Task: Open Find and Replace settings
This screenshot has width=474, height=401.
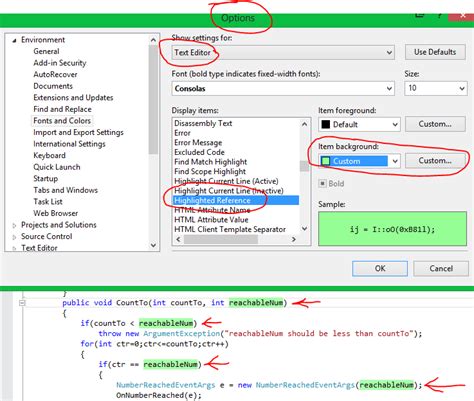Action: (62, 109)
